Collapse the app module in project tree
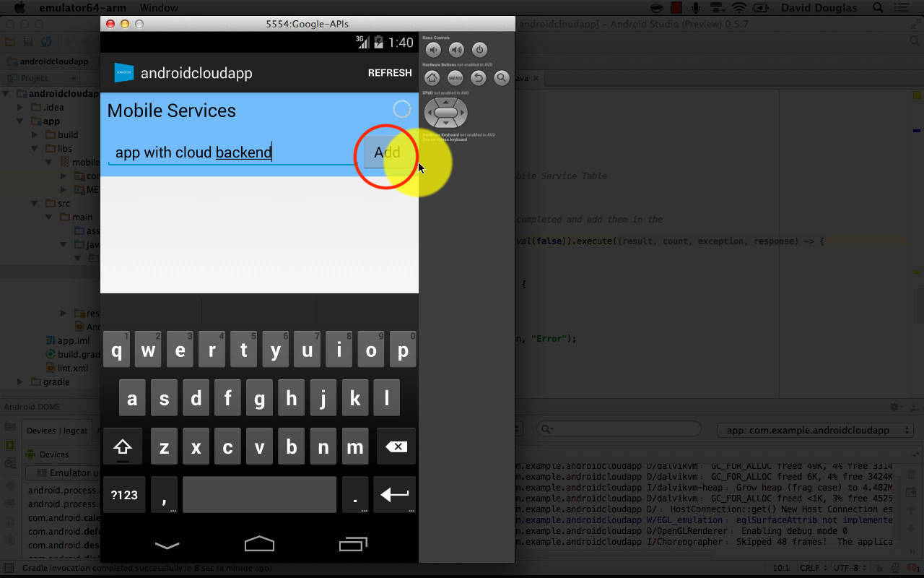 (19, 121)
